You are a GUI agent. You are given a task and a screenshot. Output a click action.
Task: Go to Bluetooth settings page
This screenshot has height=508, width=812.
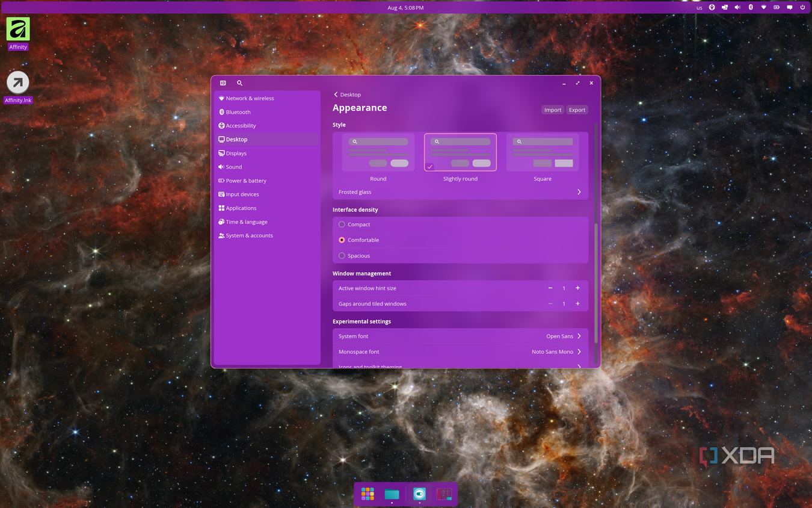tap(267, 112)
